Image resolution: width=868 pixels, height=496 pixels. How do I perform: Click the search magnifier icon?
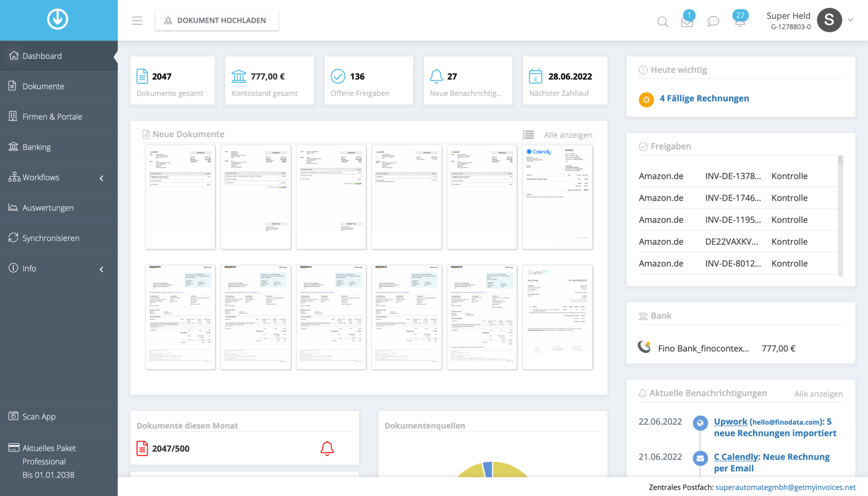[663, 22]
